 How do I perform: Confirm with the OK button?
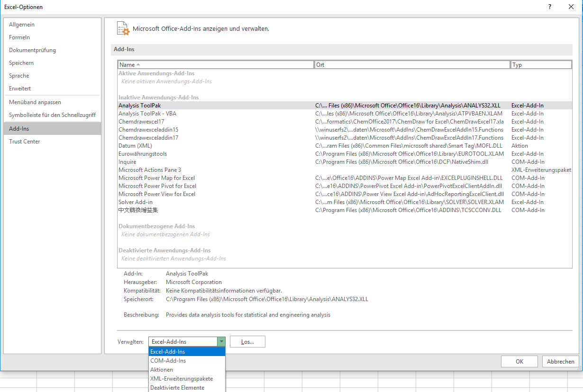[x=519, y=362]
